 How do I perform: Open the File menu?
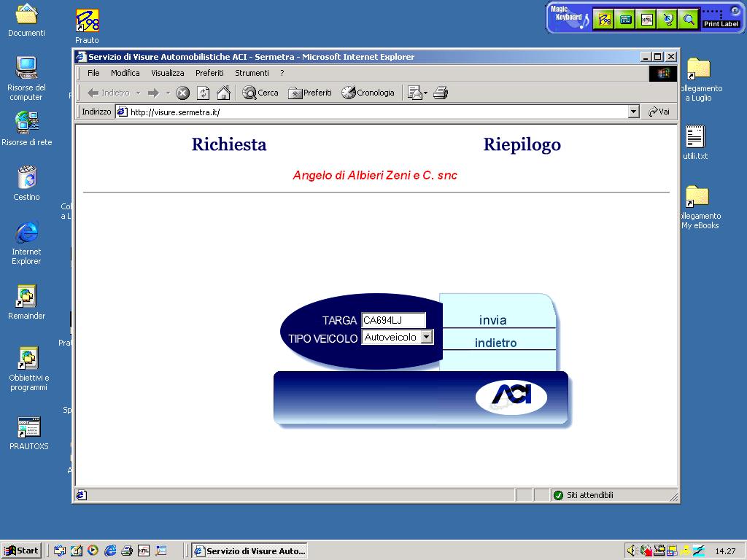click(x=93, y=73)
